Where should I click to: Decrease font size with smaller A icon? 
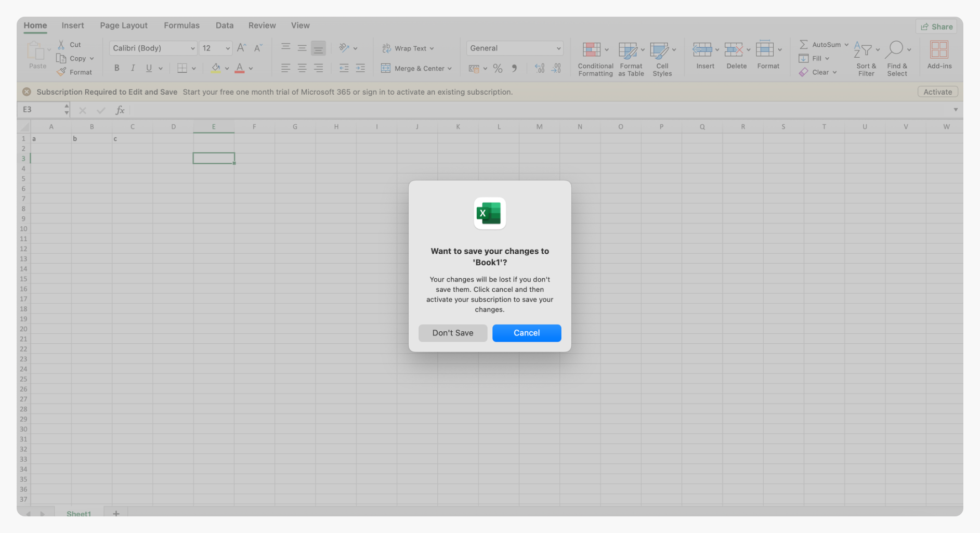258,48
